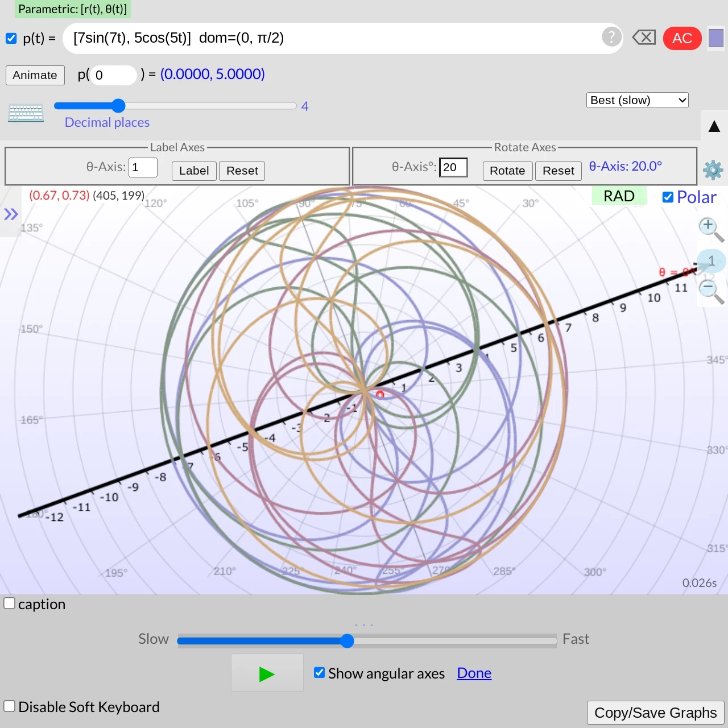The width and height of the screenshot is (728, 728).
Task: Click the Done link
Action: pyautogui.click(x=474, y=673)
